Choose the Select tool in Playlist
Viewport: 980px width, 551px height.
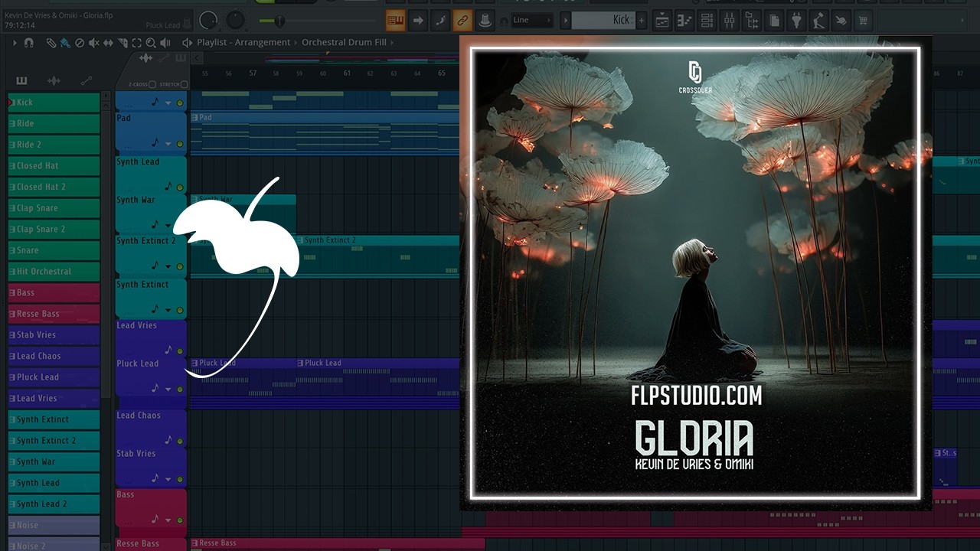(137, 43)
